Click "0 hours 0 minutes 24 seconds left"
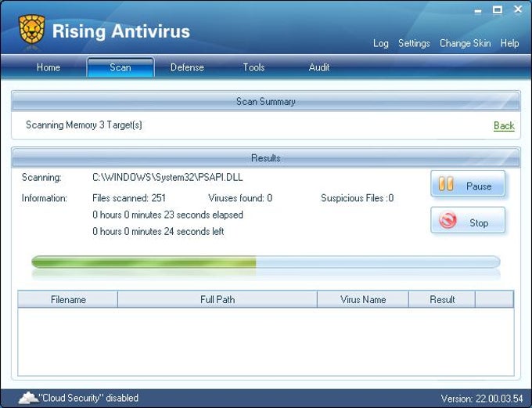The width and height of the screenshot is (532, 408). click(x=158, y=231)
